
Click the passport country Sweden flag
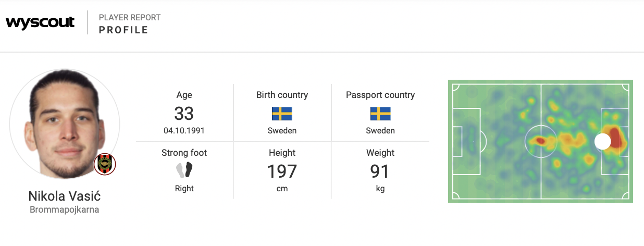tap(380, 114)
